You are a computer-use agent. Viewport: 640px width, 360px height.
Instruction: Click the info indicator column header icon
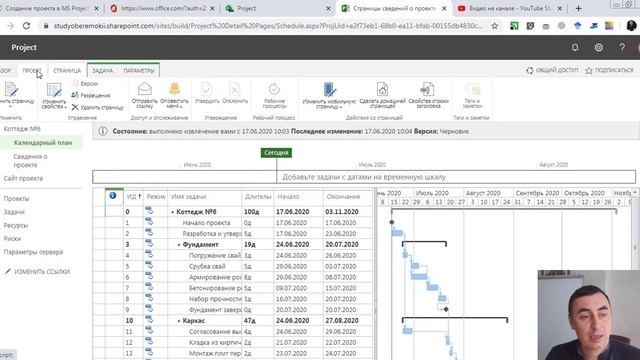pos(113,196)
